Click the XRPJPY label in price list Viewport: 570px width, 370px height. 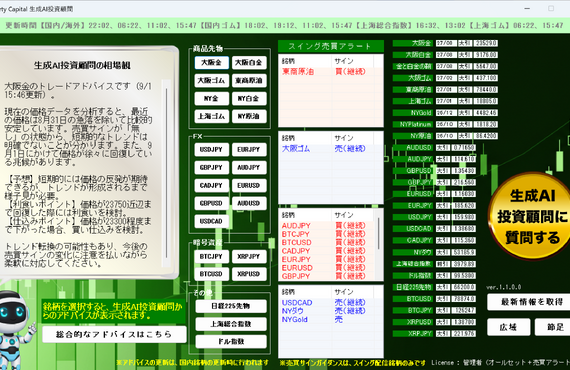pyautogui.click(x=413, y=334)
